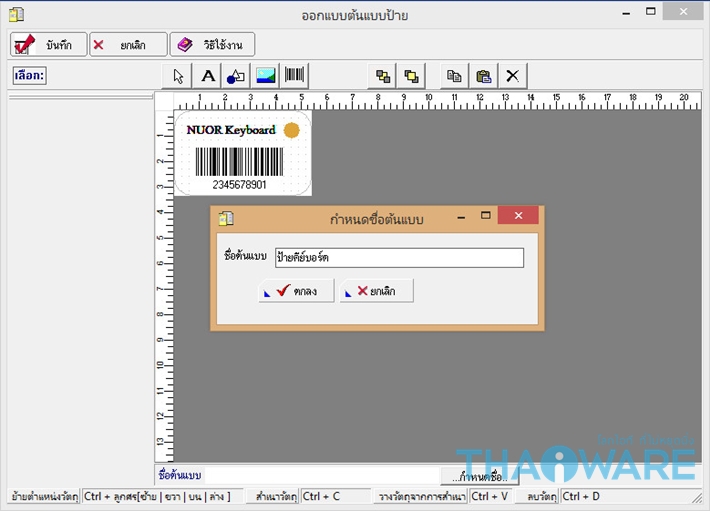
Task: Click the bottom ชื่อต้นแบบ name field
Action: [322, 476]
